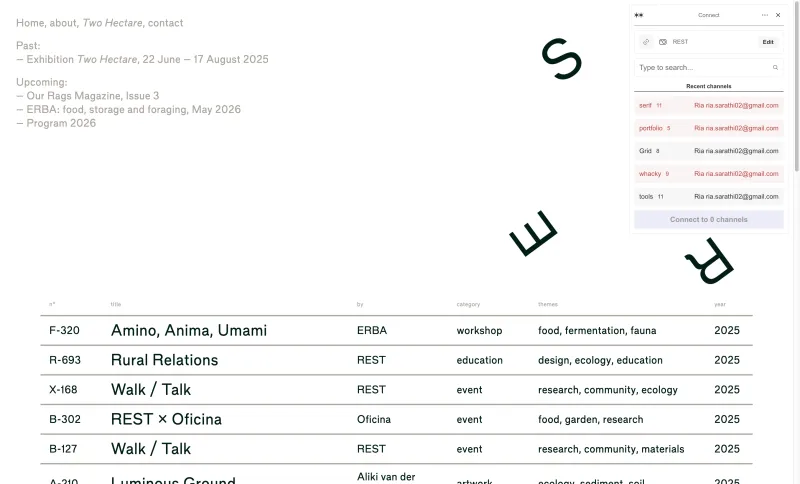The height and width of the screenshot is (484, 800).
Task: Click the Edit button for REST block
Action: pos(768,42)
